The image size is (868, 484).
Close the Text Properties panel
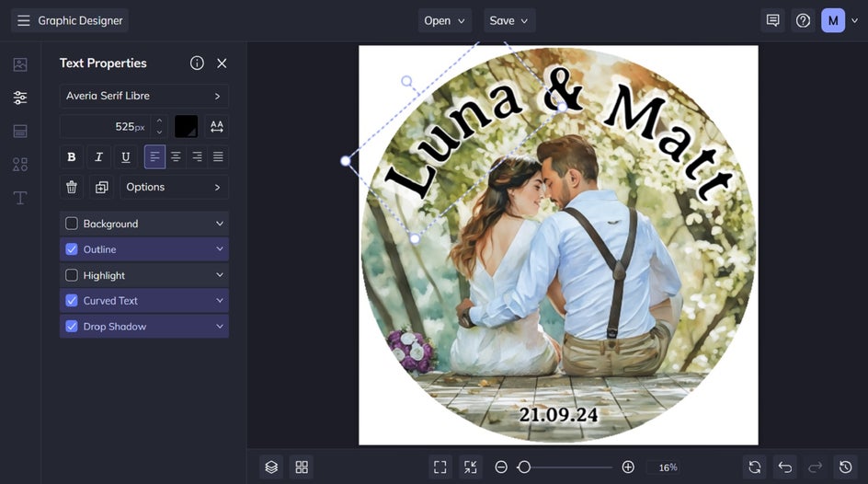pyautogui.click(x=222, y=63)
